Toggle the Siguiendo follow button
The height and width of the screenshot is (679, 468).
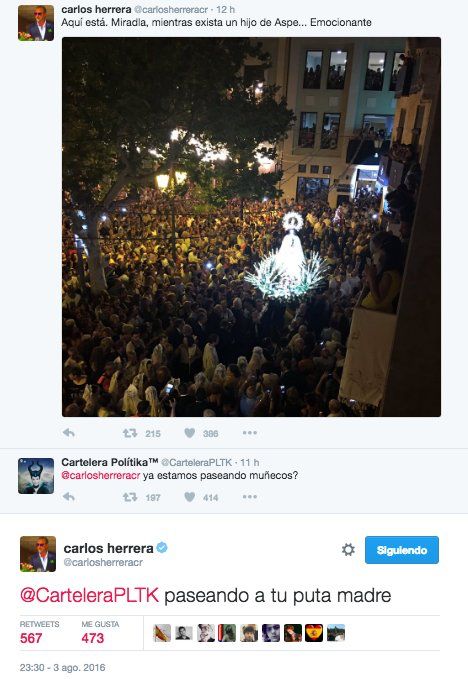[402, 550]
